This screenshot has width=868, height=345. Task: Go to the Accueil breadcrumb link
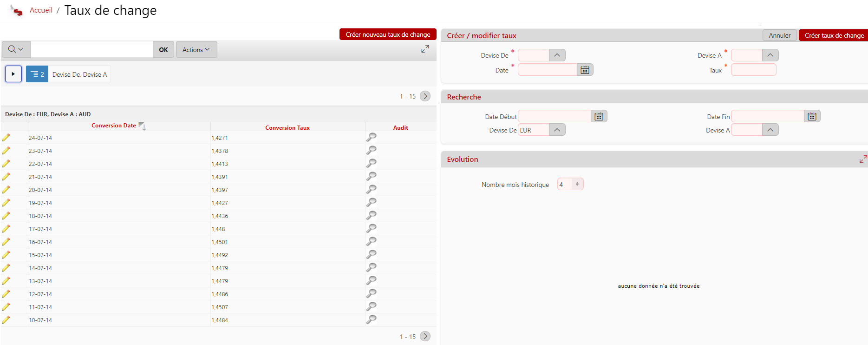coord(41,10)
